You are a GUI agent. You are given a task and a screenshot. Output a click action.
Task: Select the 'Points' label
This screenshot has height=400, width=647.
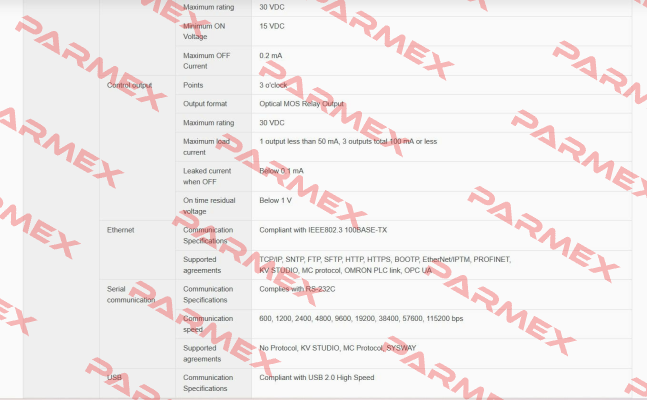point(193,85)
